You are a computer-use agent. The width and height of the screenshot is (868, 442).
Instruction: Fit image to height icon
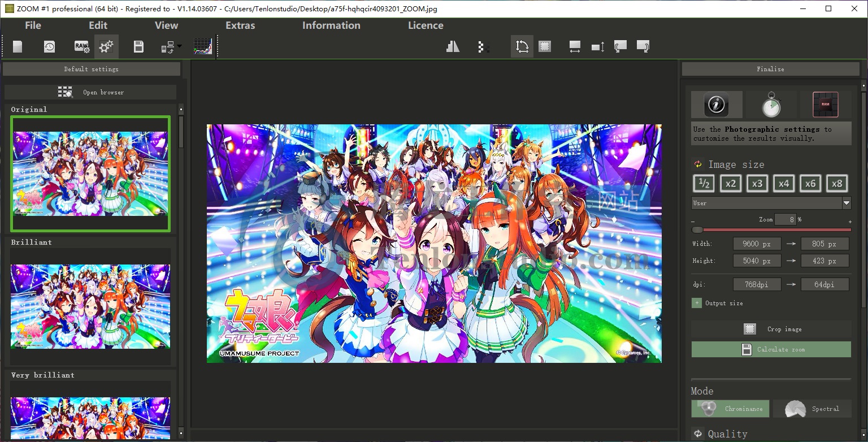point(598,46)
